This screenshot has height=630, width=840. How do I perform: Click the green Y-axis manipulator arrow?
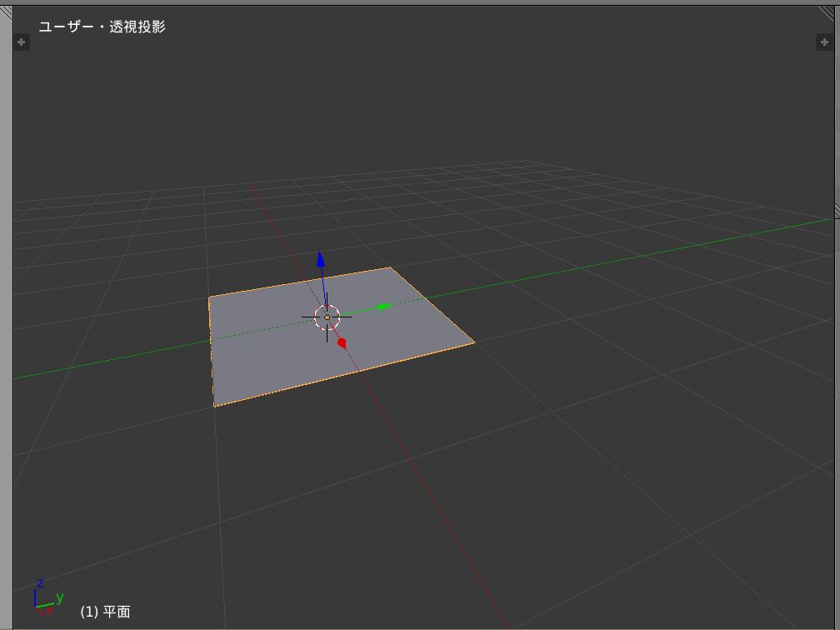pos(382,307)
